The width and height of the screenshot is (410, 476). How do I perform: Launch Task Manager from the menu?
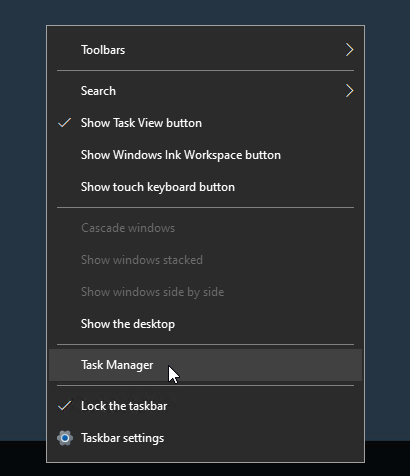205,365
